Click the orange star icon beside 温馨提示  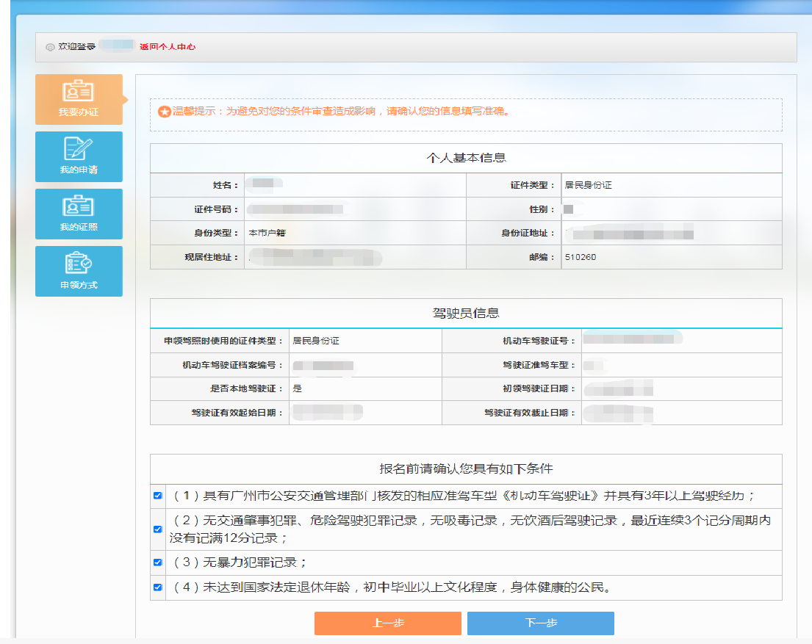(165, 112)
